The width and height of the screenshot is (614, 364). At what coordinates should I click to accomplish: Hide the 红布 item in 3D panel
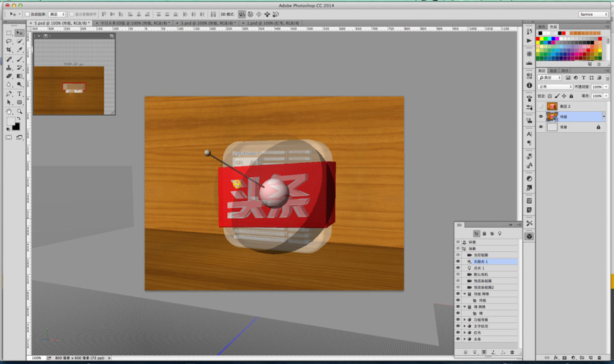(458, 333)
